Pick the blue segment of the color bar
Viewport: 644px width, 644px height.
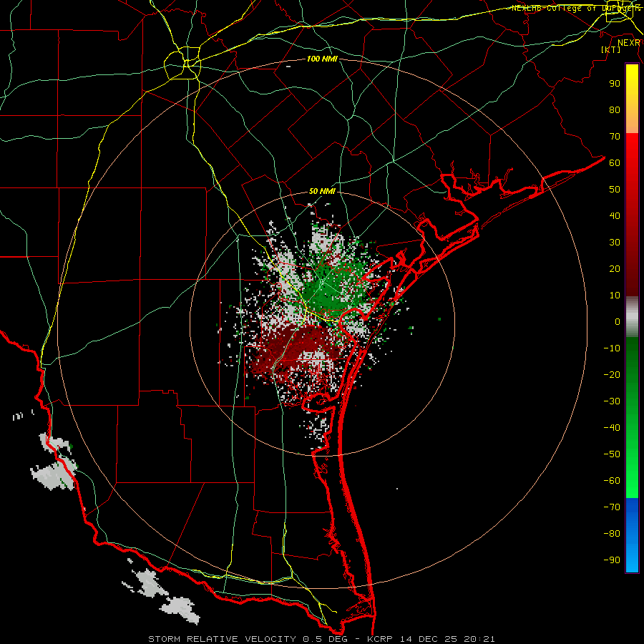coord(632,535)
